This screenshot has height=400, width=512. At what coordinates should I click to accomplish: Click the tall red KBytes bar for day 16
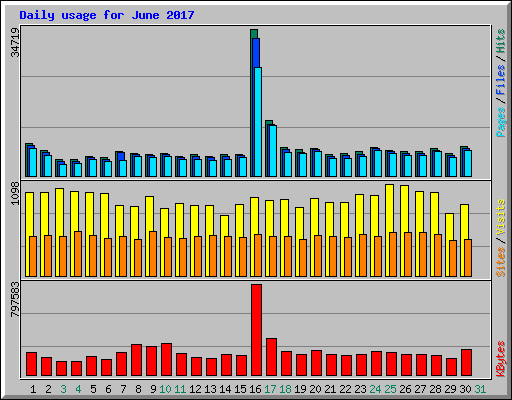click(x=256, y=330)
